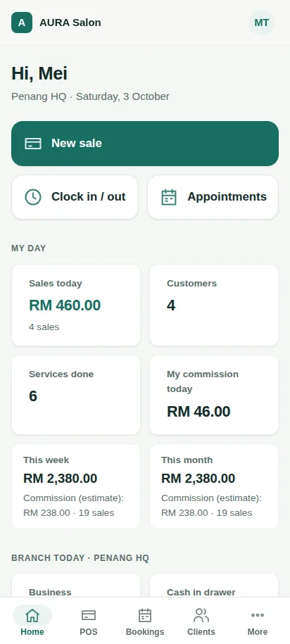Switch to the Bookings tab label
290x644 pixels.
(145, 631)
